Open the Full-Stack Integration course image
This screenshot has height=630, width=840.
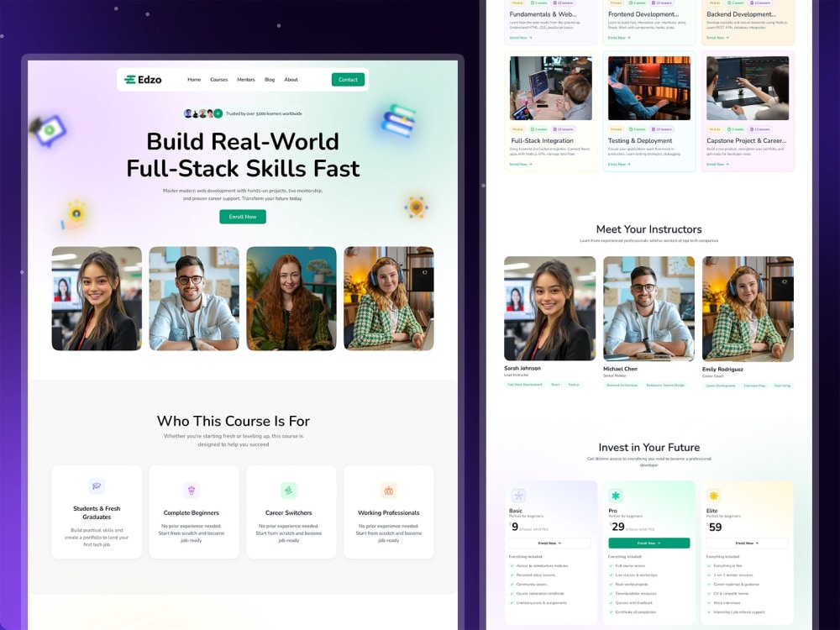pyautogui.click(x=551, y=88)
